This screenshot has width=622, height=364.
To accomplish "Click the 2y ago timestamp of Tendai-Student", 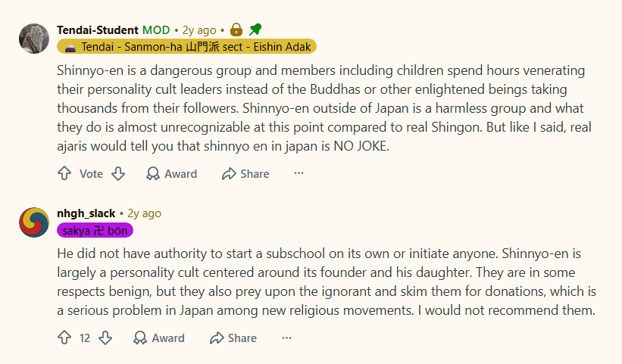I will click(199, 30).
